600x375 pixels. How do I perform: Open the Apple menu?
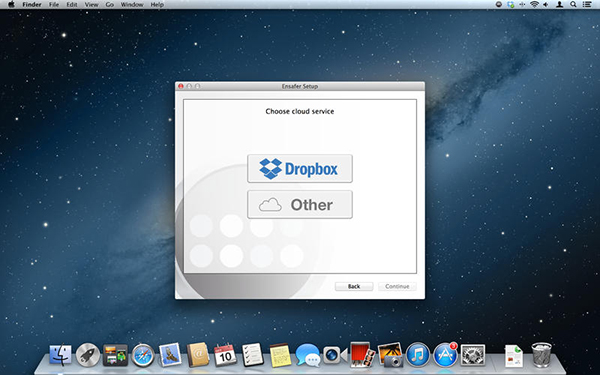pyautogui.click(x=11, y=4)
